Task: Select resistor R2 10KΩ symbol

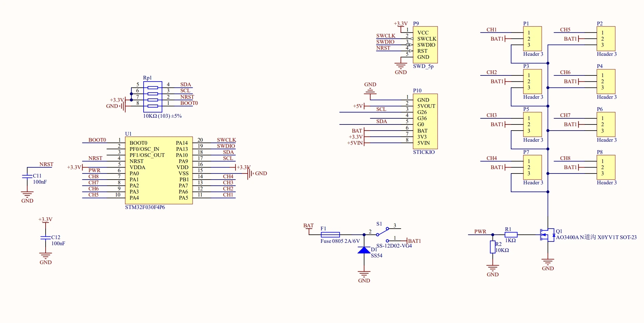Action: (493, 247)
